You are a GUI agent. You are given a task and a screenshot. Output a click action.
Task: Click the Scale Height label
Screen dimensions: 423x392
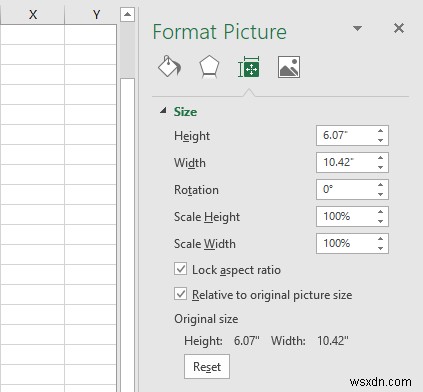point(207,217)
